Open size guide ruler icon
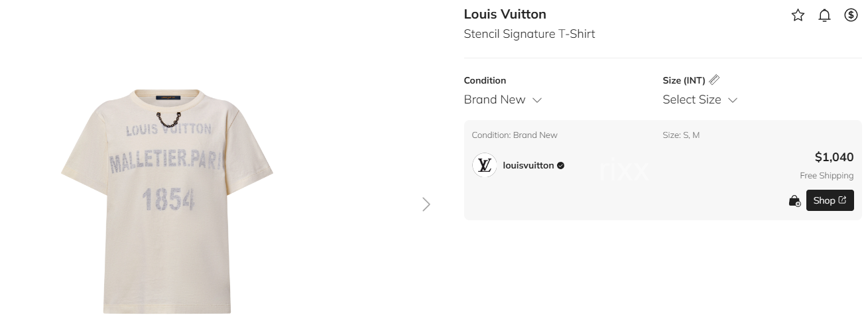The image size is (868, 331). click(x=714, y=80)
